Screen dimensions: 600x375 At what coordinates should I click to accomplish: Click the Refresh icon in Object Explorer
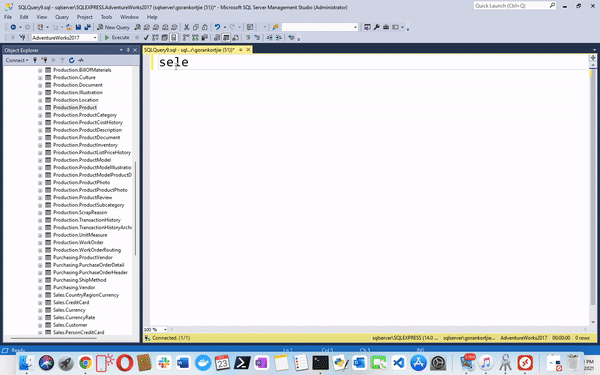[x=72, y=60]
